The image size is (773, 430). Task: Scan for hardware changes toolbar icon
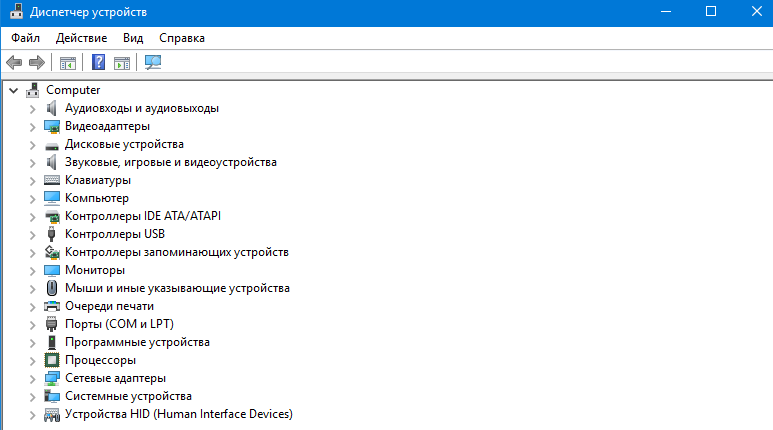153,62
